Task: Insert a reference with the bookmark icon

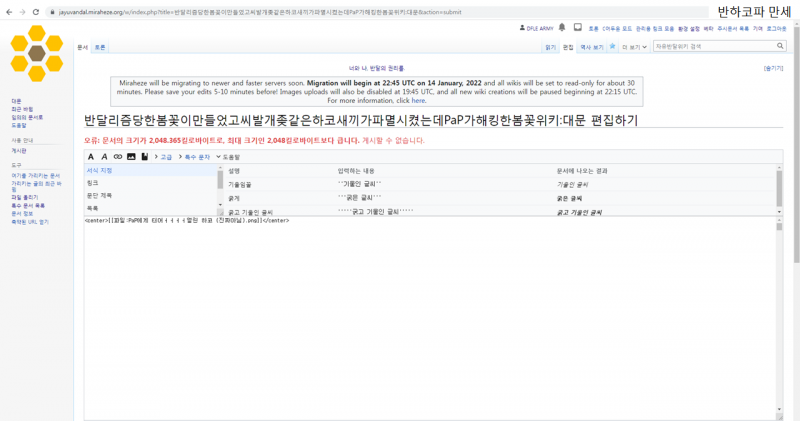Action: click(145, 157)
